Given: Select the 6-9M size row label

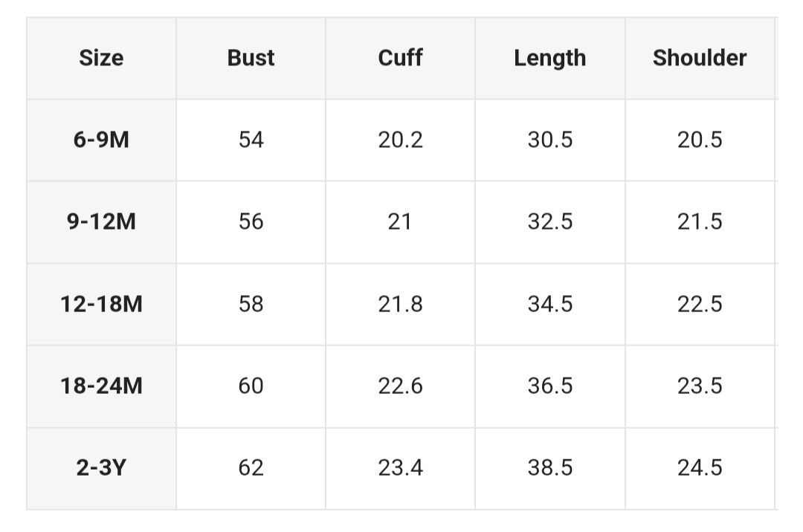Looking at the screenshot, I should point(101,140).
